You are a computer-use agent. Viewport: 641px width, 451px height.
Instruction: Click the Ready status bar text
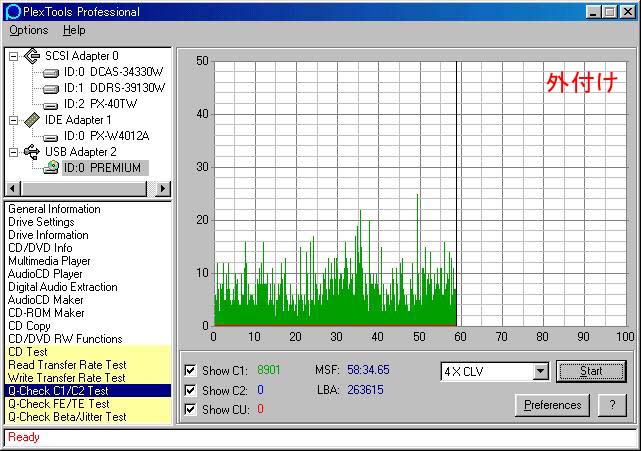pyautogui.click(x=24, y=437)
